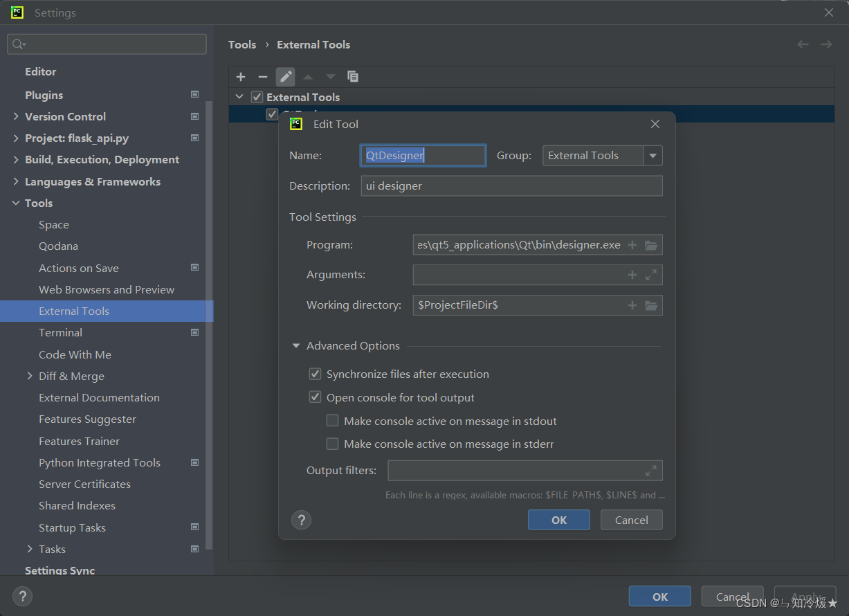Screen dimensions: 849x616
Task: Click the Description text field
Action: [511, 186]
